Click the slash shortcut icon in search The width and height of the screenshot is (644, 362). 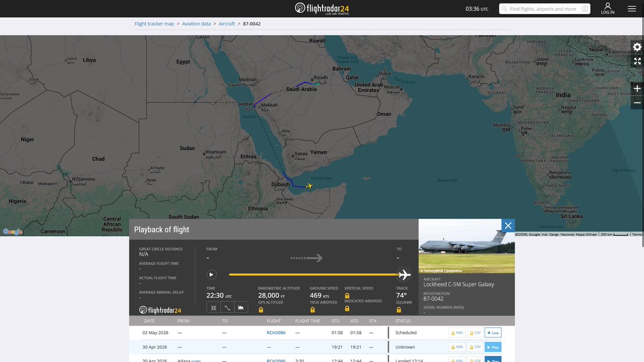click(585, 9)
